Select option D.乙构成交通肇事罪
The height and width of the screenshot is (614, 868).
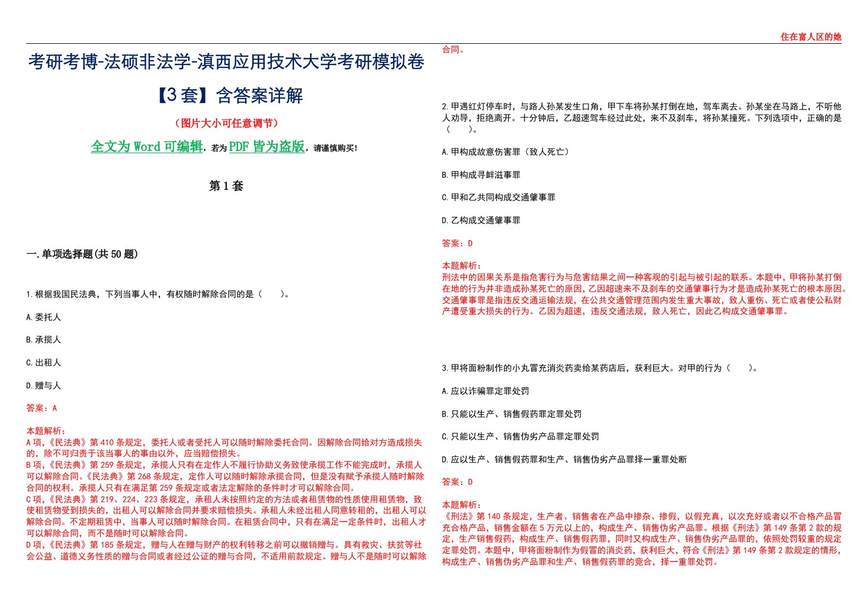[481, 221]
